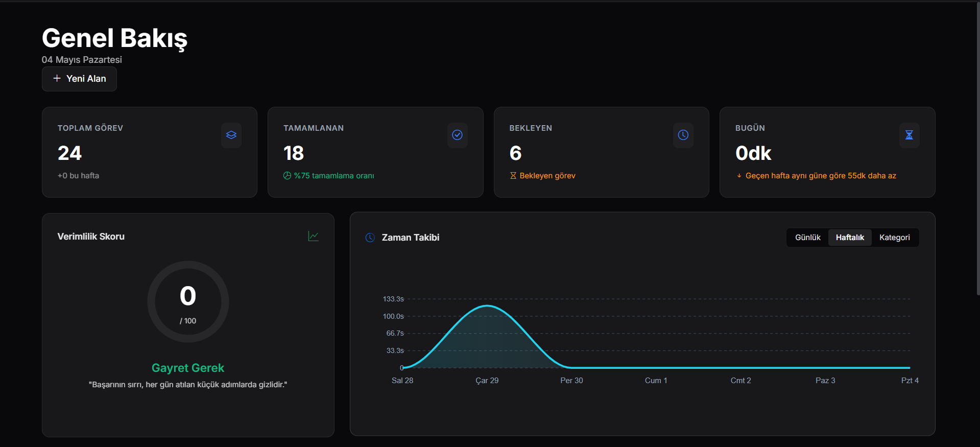Click the Genel Bakış heading
This screenshot has width=980, height=447.
(x=114, y=38)
